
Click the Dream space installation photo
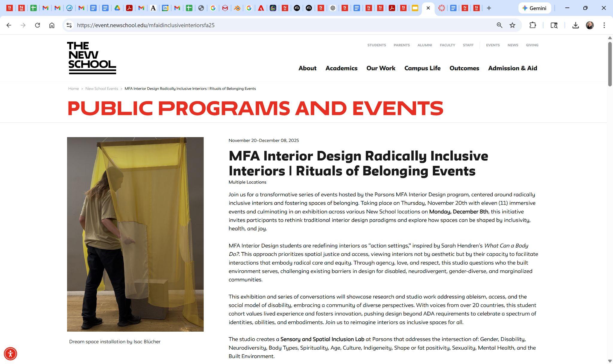tap(135, 234)
